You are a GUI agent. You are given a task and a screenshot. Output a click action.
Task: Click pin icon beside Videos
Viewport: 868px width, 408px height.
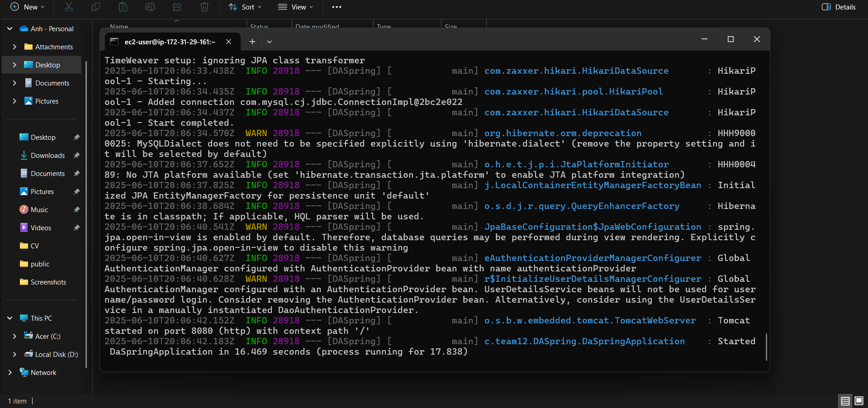point(76,228)
